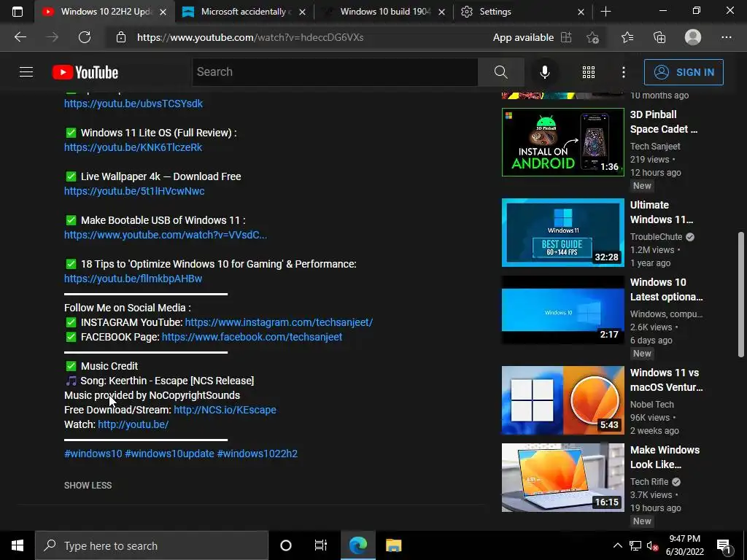Screen dimensions: 747x560
Task: Open the NCS.io/KEscape download link
Action: tap(225, 410)
